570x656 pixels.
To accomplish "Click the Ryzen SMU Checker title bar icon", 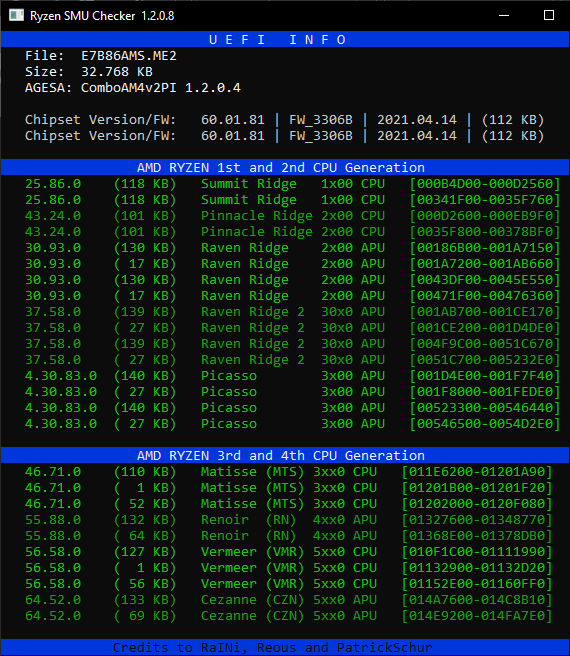I will 16,15.
